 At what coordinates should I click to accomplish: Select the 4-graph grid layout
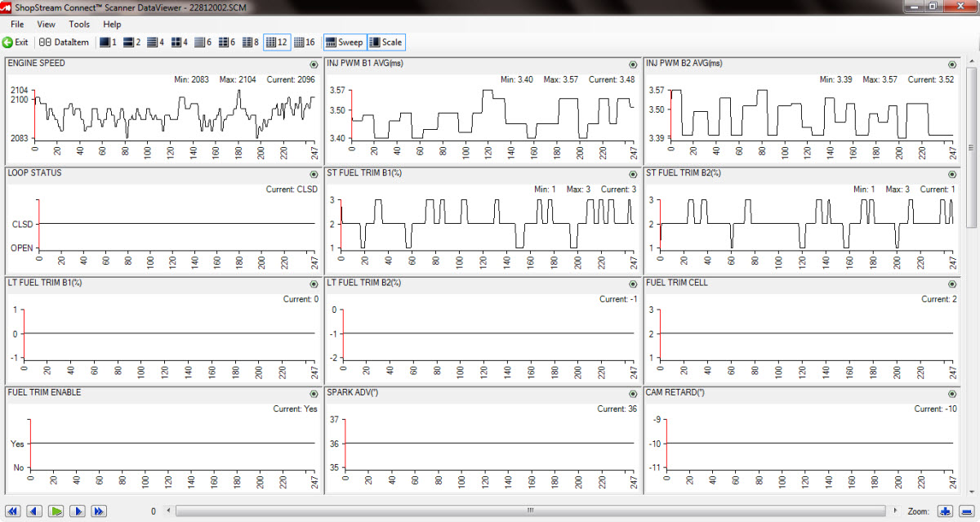click(179, 42)
